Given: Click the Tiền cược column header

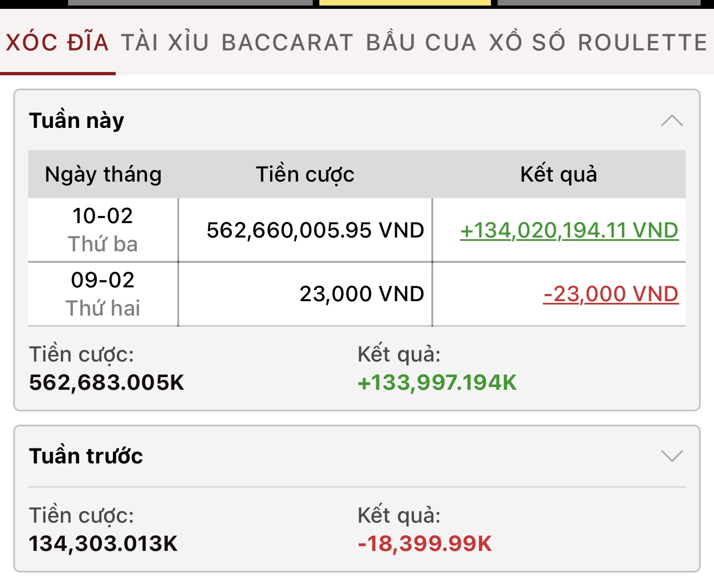Looking at the screenshot, I should 305,174.
